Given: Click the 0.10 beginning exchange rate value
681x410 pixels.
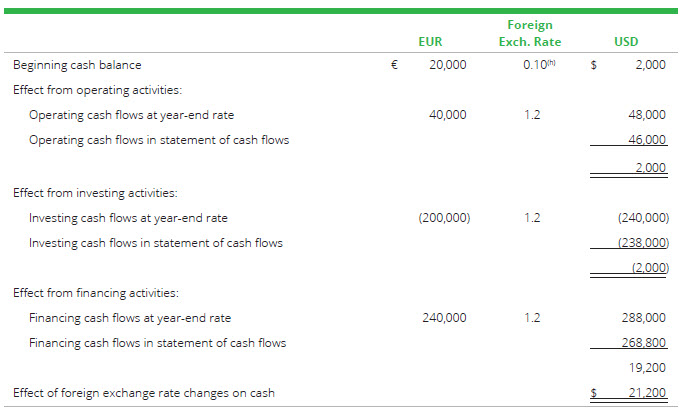Looking at the screenshot, I should (535, 65).
